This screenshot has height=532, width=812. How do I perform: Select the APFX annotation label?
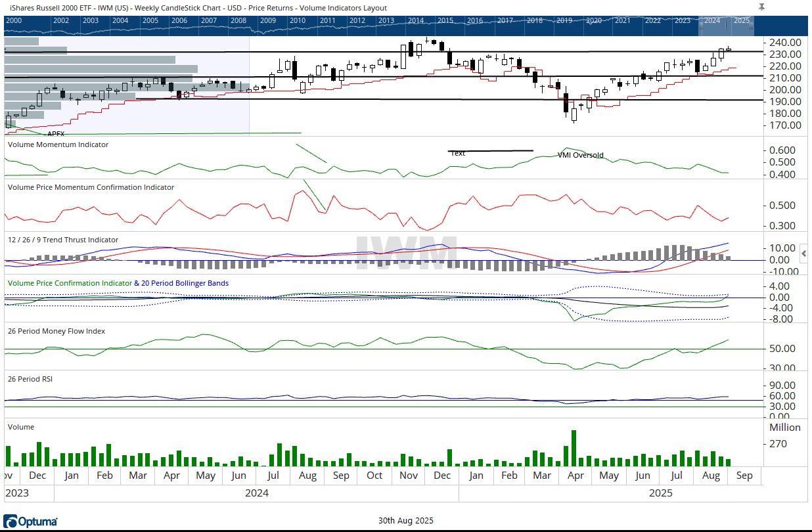[x=56, y=133]
